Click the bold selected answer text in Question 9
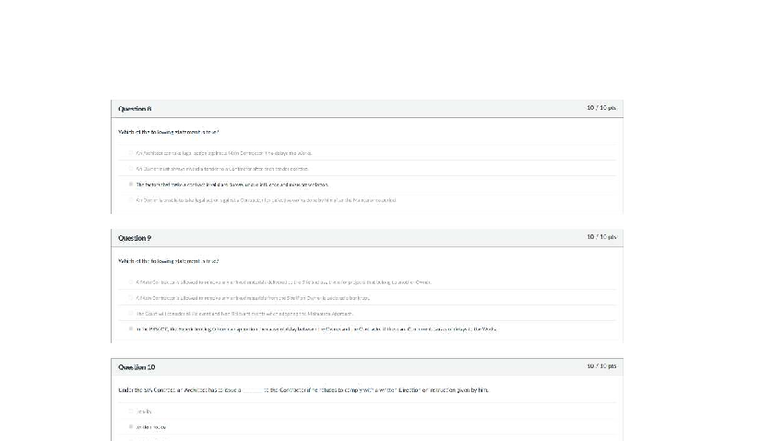This screenshot has height=441, width=784. (x=316, y=329)
